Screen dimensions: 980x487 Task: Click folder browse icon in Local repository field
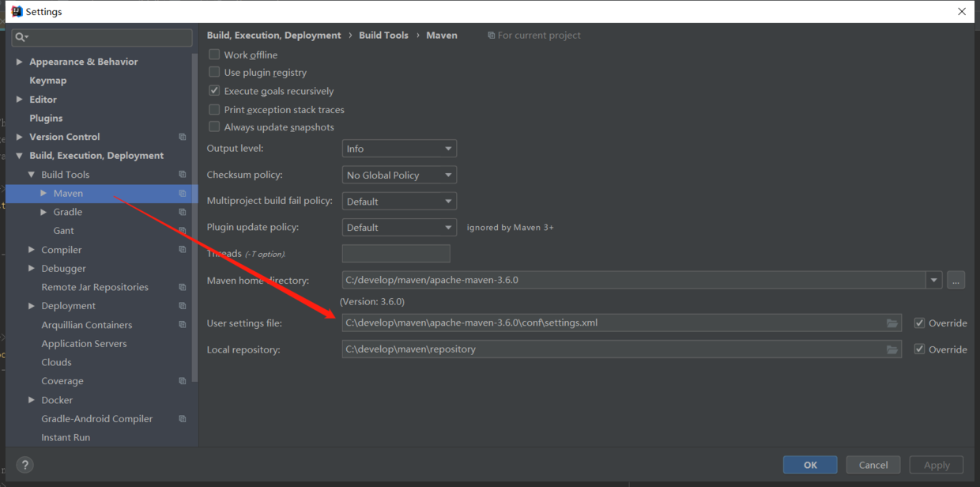pos(892,349)
